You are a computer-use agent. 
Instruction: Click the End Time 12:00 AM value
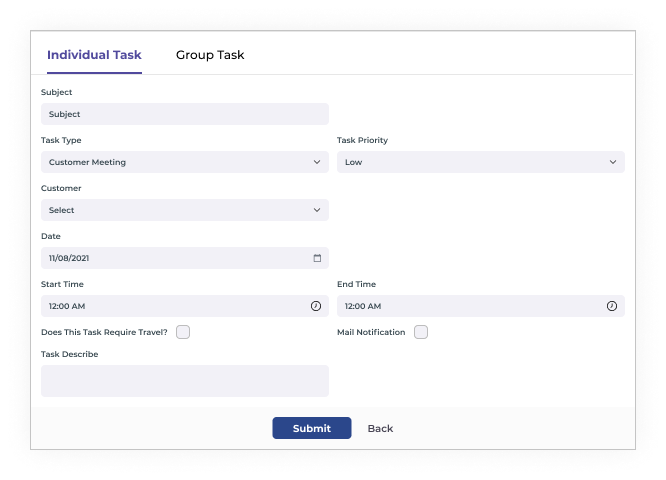coord(363,306)
